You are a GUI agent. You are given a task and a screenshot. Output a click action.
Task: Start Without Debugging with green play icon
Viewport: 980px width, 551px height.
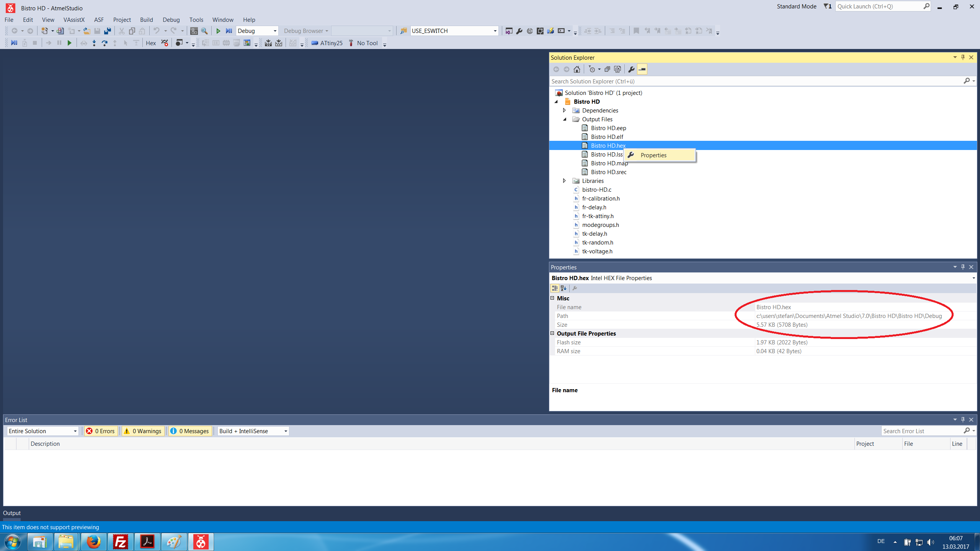[218, 31]
